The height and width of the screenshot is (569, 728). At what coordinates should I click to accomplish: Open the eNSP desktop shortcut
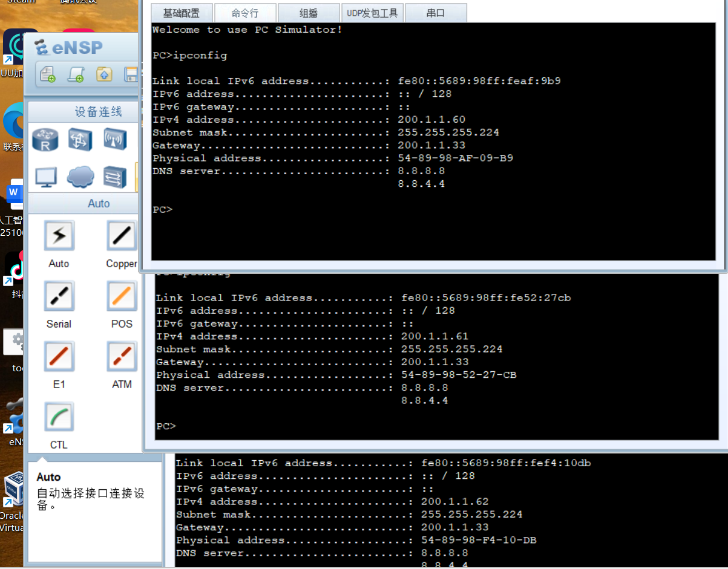(x=15, y=416)
